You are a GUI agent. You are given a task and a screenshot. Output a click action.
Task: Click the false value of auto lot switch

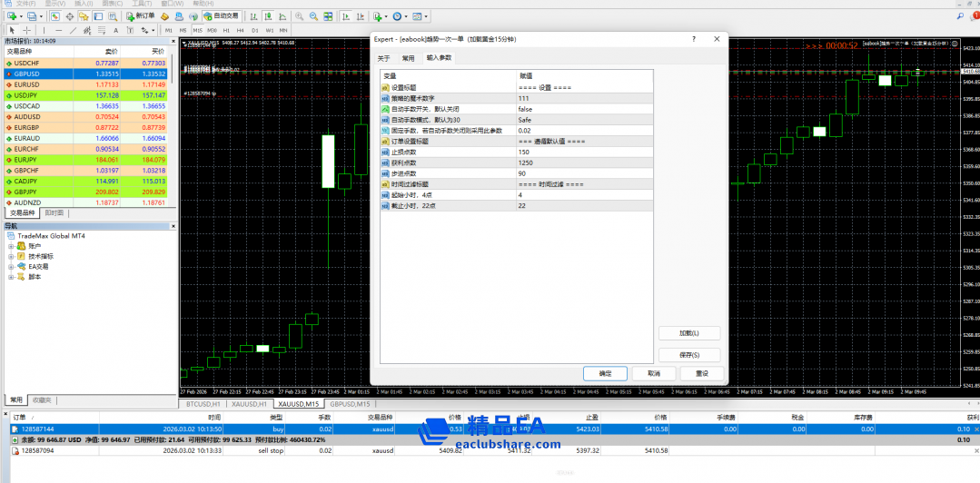pos(525,109)
